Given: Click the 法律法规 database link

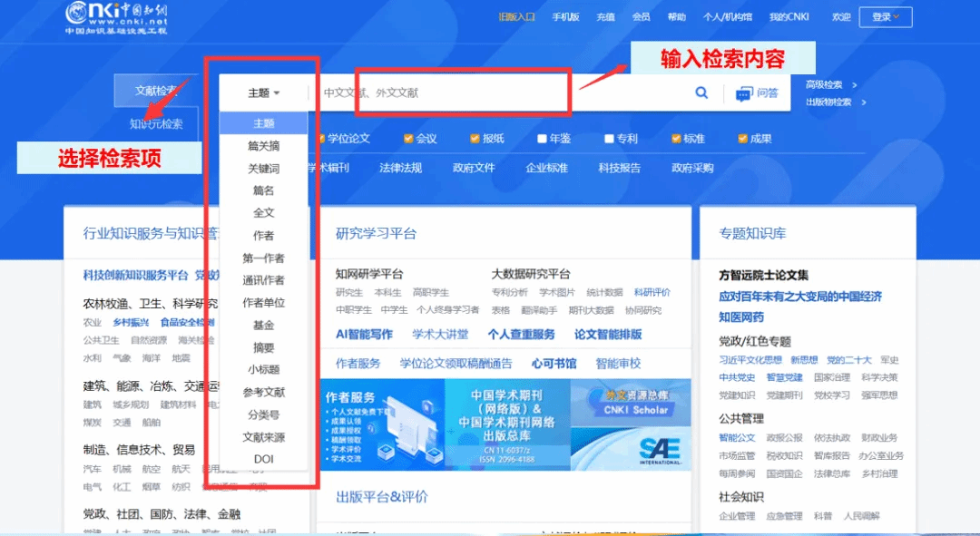Looking at the screenshot, I should (401, 168).
